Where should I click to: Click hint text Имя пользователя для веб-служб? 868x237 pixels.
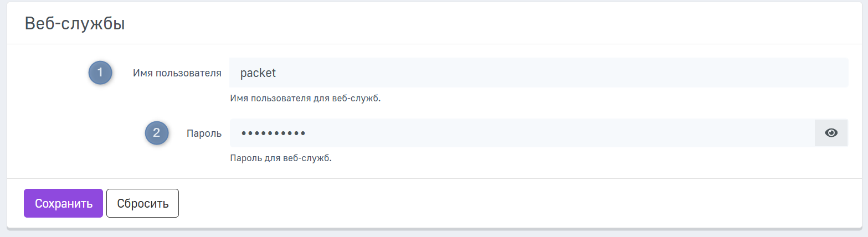coord(305,99)
